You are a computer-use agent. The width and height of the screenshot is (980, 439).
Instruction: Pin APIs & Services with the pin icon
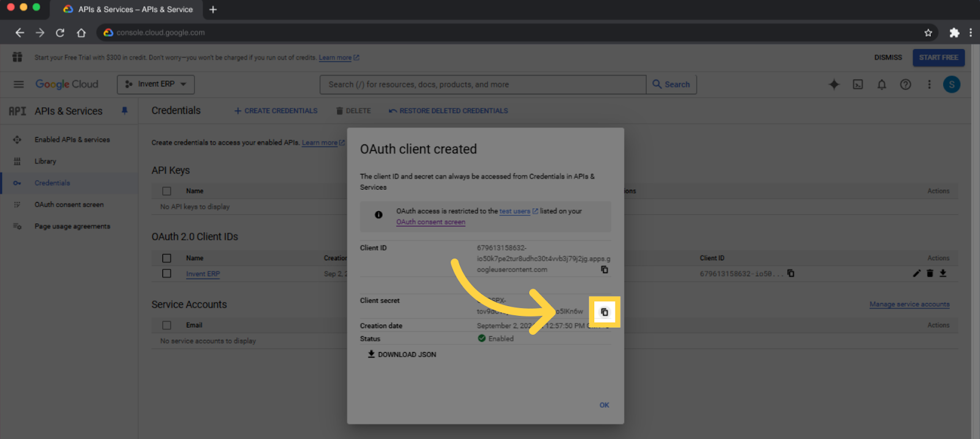pos(124,111)
